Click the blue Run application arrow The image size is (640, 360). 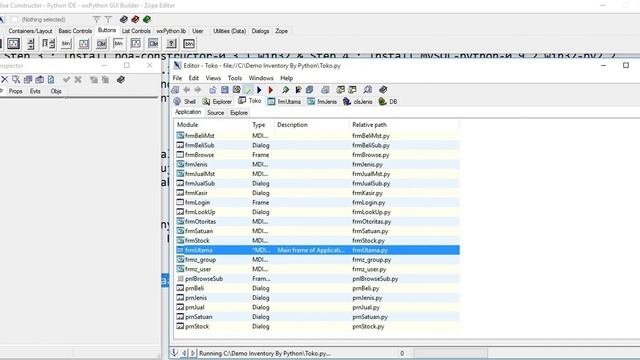coord(259,90)
